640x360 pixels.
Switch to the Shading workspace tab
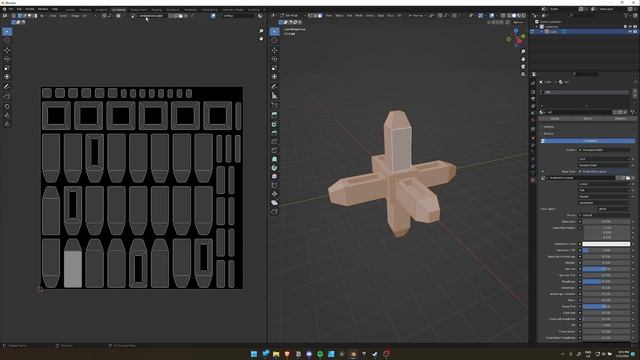156,9
